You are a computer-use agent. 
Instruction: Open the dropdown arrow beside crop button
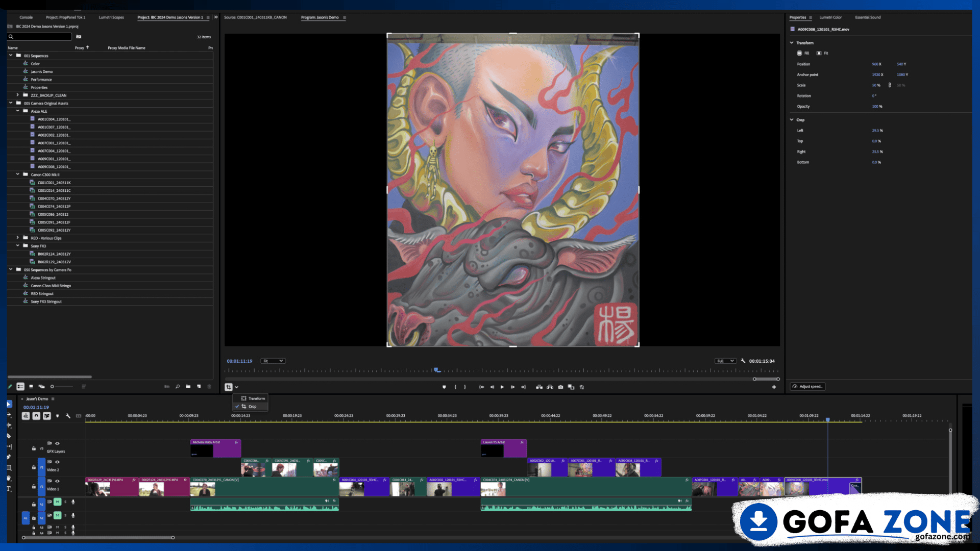coord(236,387)
